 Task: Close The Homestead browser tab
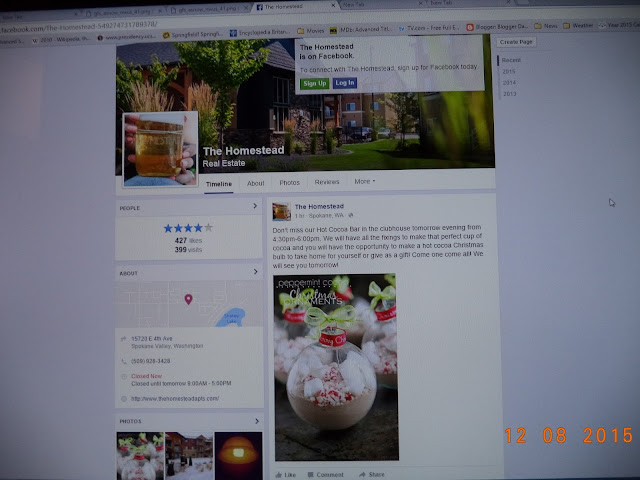click(x=333, y=5)
